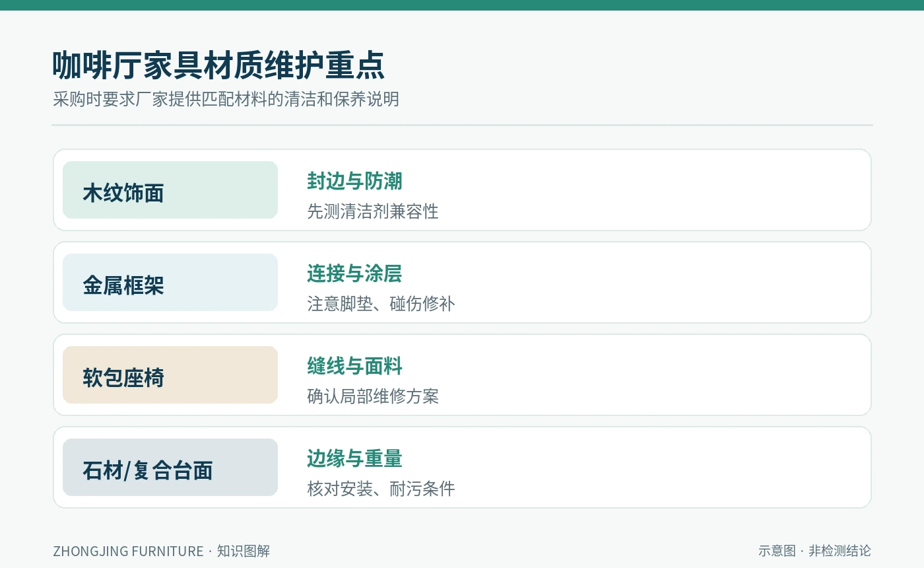
Task: Click the title 咖啡厅家具材质维护重点
Action: pyautogui.click(x=218, y=65)
